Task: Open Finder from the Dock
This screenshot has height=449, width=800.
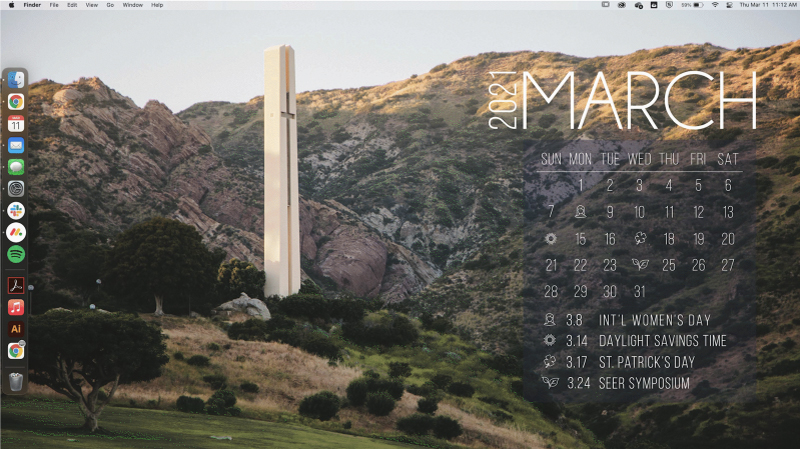Action: [x=16, y=79]
